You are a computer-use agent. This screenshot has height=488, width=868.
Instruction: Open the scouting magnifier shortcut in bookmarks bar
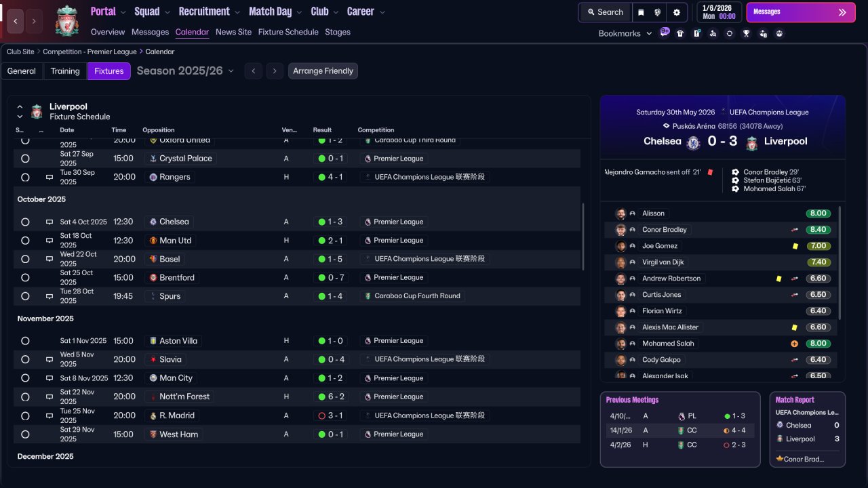coord(713,33)
